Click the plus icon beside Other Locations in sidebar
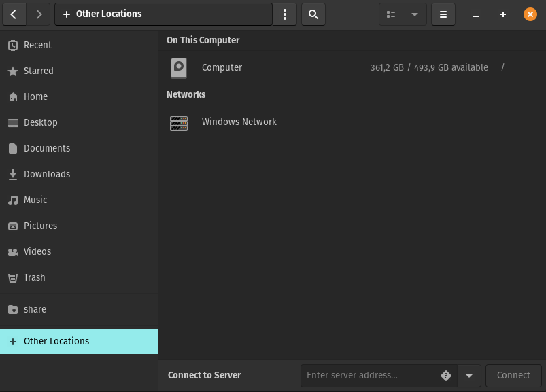The height and width of the screenshot is (392, 546). tap(13, 342)
